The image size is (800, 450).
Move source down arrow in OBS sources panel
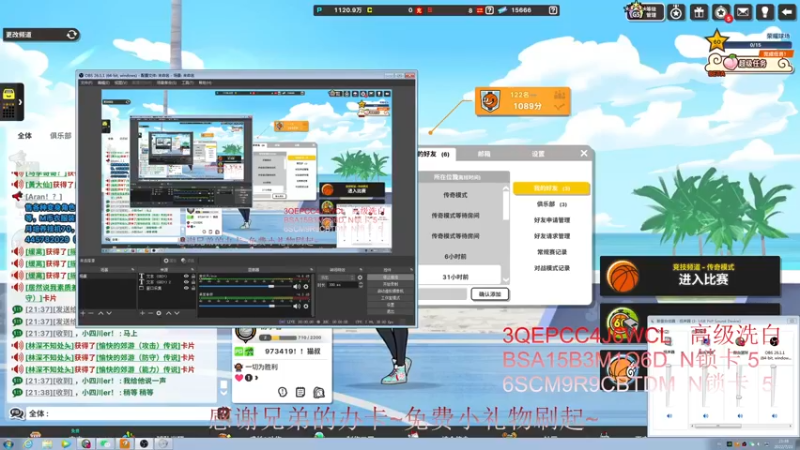pyautogui.click(x=177, y=313)
